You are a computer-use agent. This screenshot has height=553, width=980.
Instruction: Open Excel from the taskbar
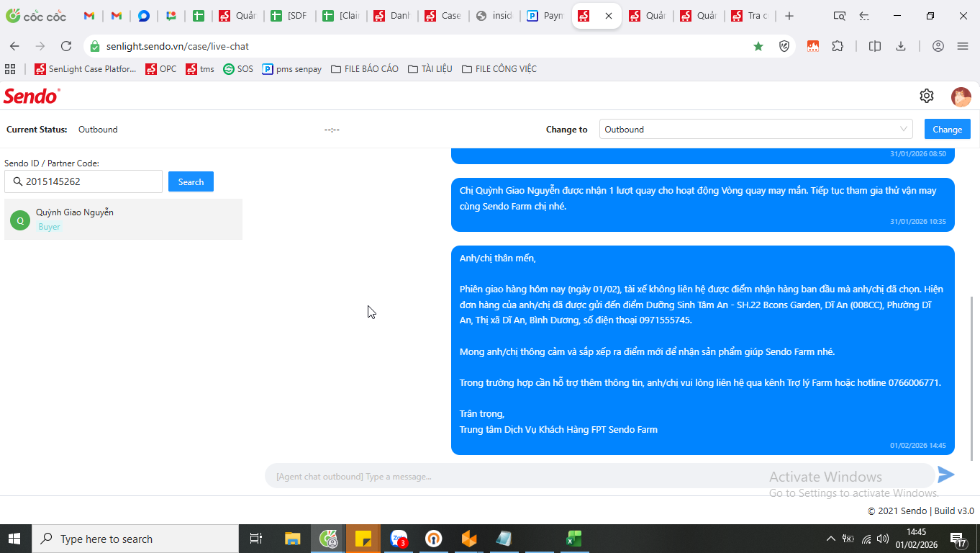pyautogui.click(x=573, y=539)
